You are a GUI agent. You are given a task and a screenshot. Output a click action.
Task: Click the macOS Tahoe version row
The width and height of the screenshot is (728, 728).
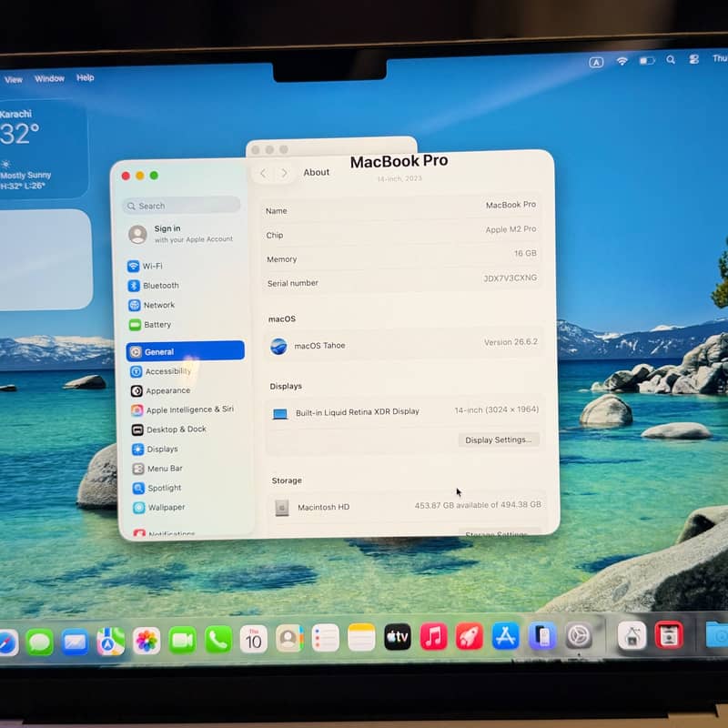pos(403,345)
